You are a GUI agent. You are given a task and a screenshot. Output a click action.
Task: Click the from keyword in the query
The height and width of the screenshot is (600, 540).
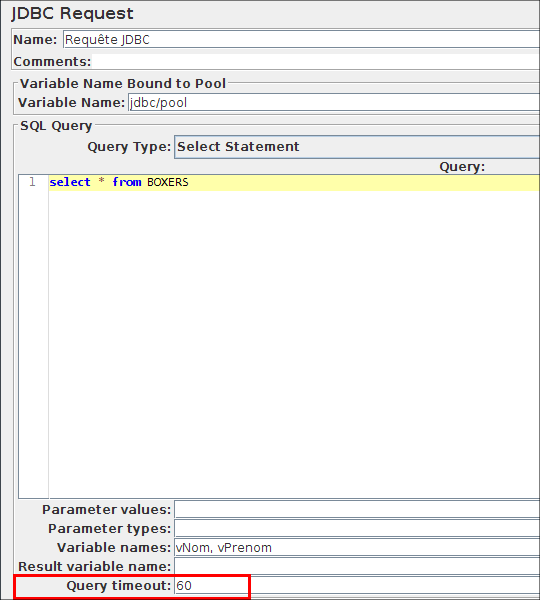point(127,182)
